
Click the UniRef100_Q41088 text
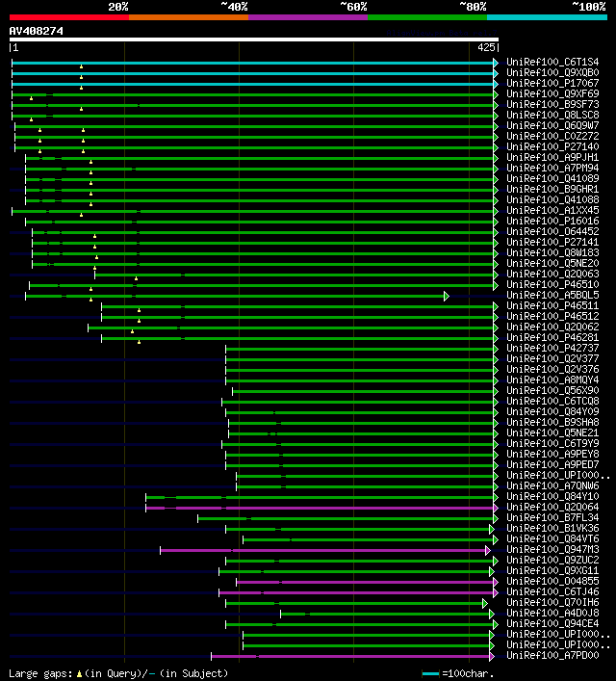coord(552,199)
